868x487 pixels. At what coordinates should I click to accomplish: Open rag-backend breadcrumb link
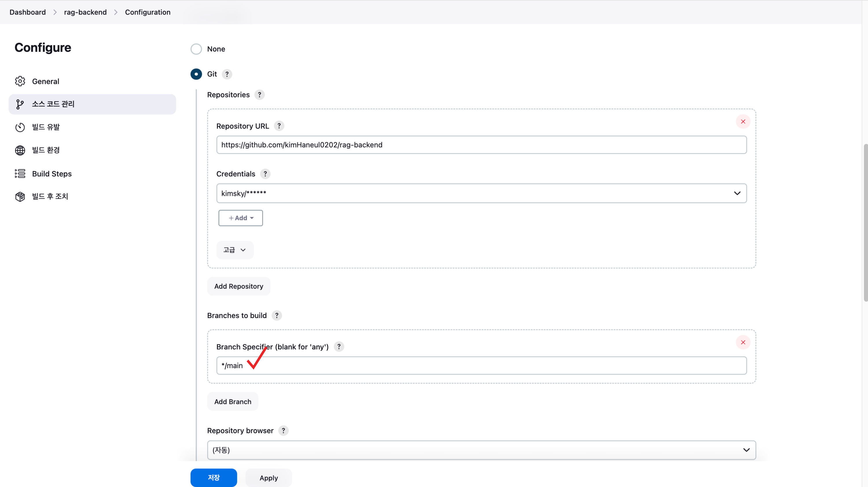click(85, 12)
